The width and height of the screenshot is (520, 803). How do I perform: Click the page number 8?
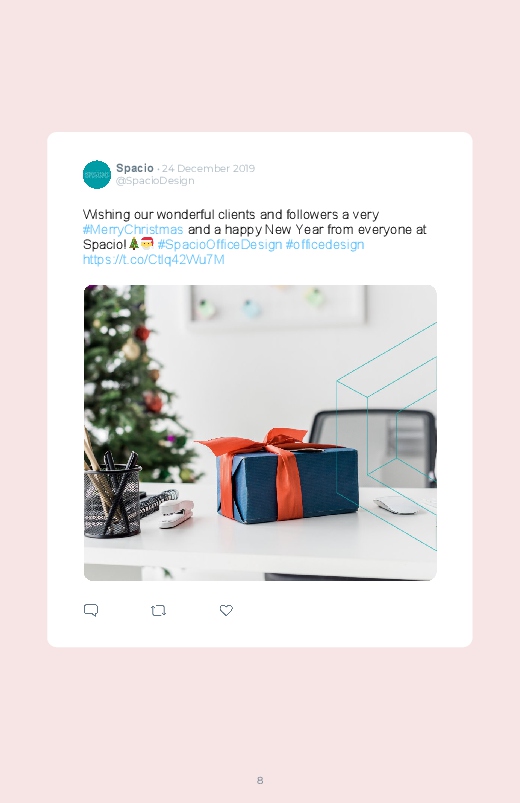pos(260,780)
